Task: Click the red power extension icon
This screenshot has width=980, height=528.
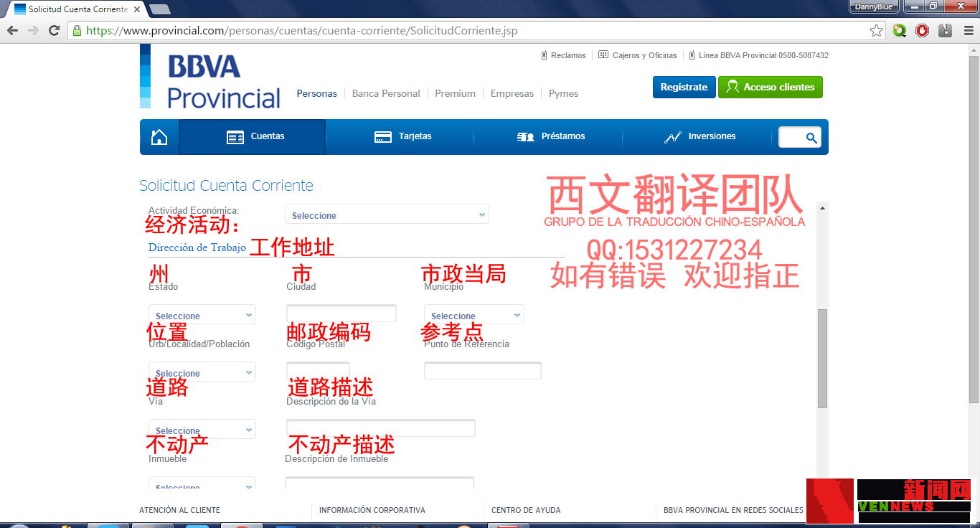Action: (923, 31)
